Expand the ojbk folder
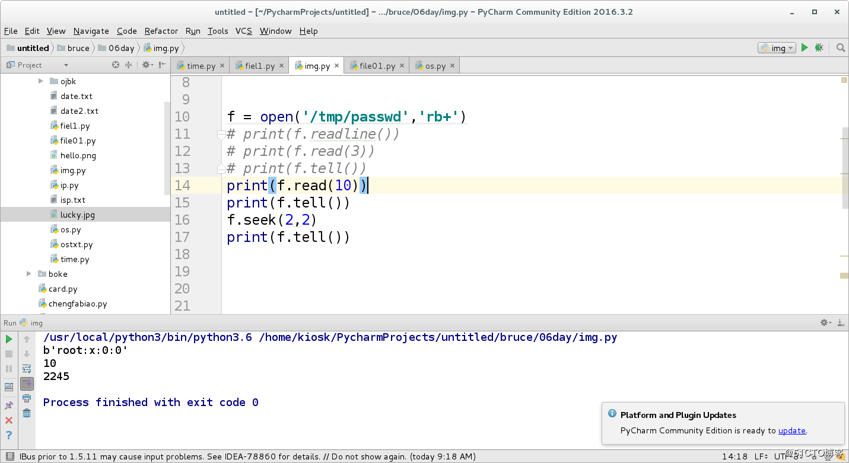 (x=41, y=81)
